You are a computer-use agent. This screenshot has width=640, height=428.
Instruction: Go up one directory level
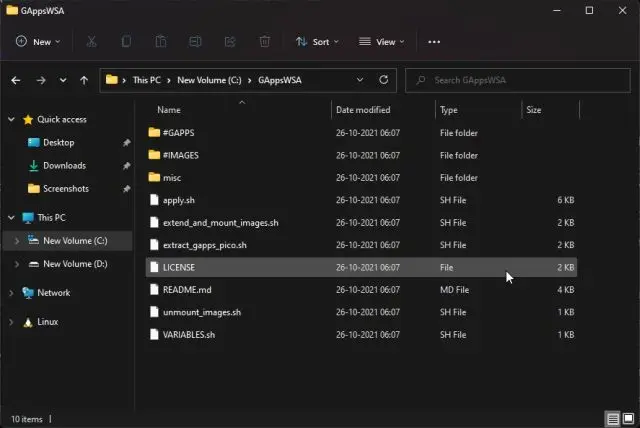pyautogui.click(x=84, y=80)
